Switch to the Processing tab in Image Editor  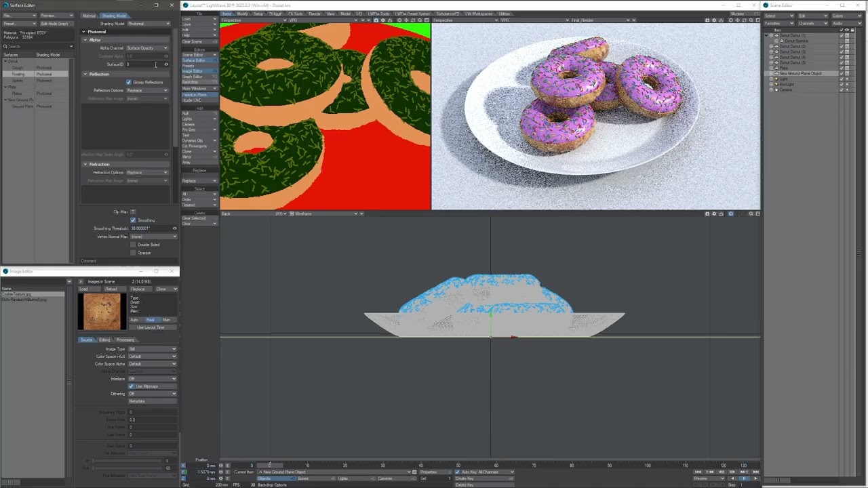125,340
